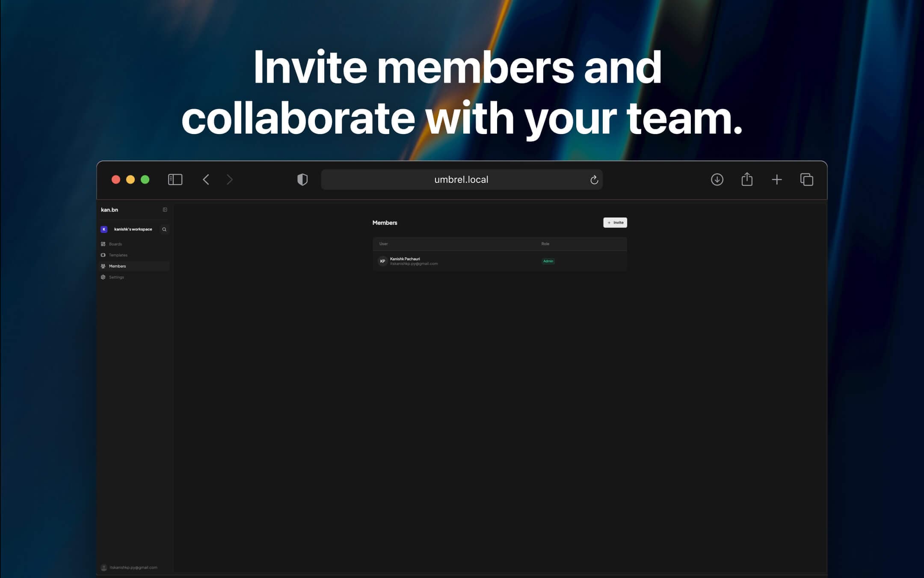Open workspace Settings via the gear icon

pyautogui.click(x=103, y=277)
